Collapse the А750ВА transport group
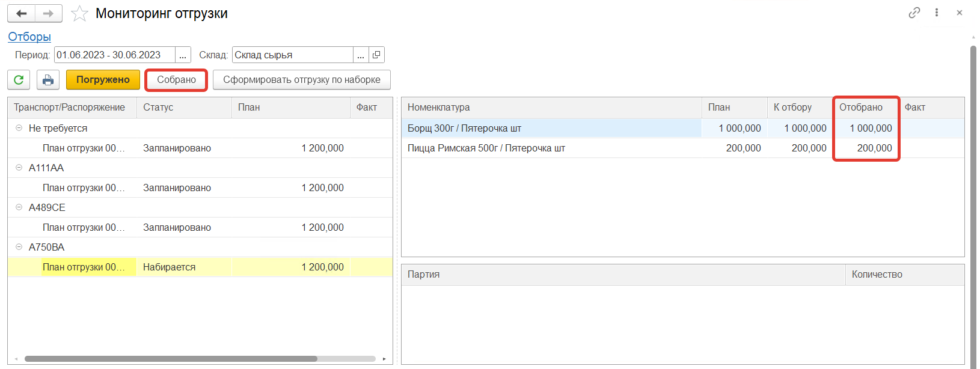The height and width of the screenshot is (369, 980). coord(19,247)
